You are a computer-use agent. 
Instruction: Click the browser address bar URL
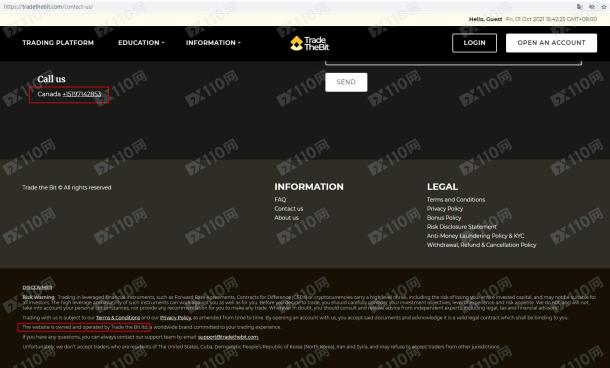pyautogui.click(x=48, y=7)
